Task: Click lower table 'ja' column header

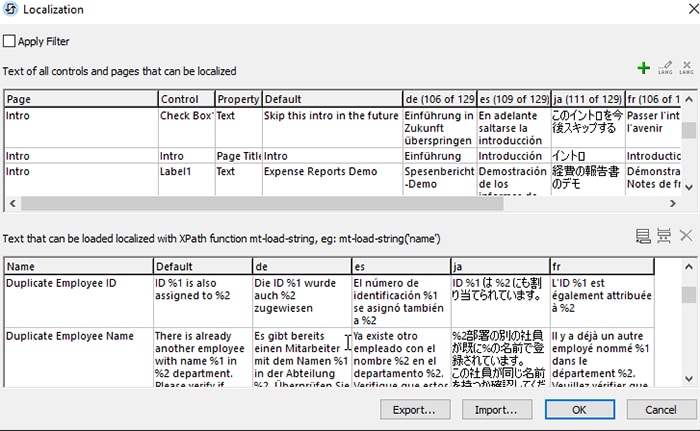Action: (500, 267)
